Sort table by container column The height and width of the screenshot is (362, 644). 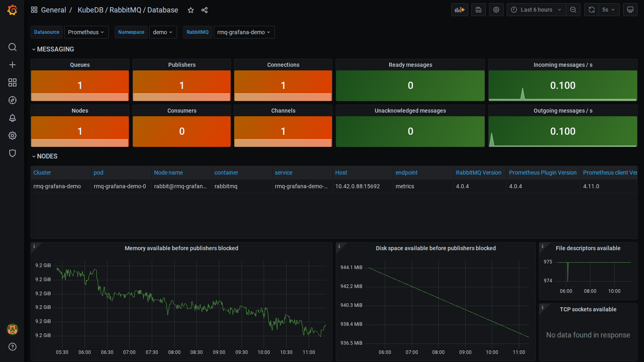[x=226, y=173]
